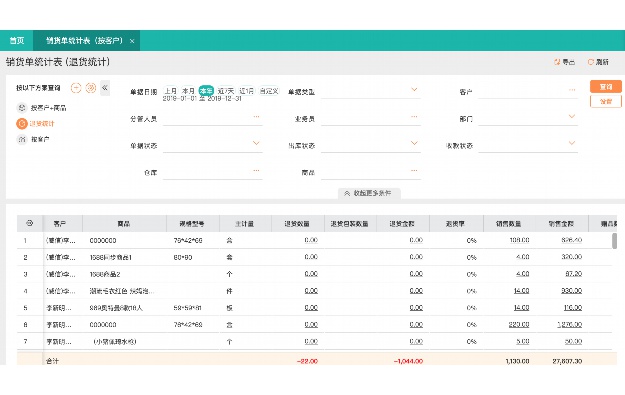Open the 仓库 field lookup ellipsis
Viewport: 625px width, 395px height.
click(x=256, y=171)
